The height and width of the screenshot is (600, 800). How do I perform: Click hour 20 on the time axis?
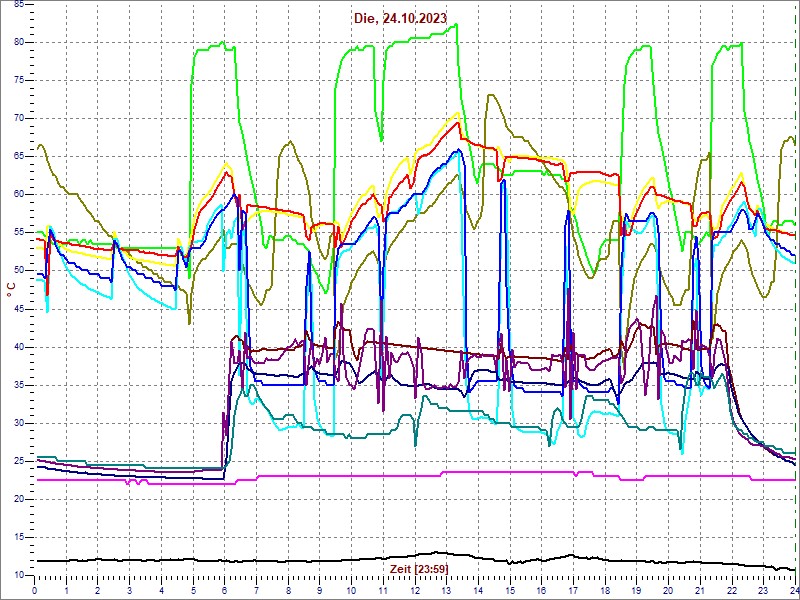pos(667,590)
